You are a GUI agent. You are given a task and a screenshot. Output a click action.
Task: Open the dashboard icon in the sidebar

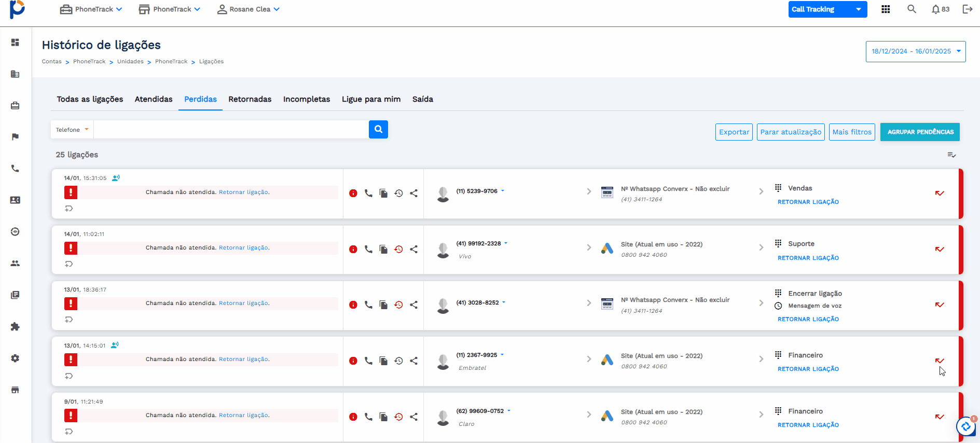(15, 43)
